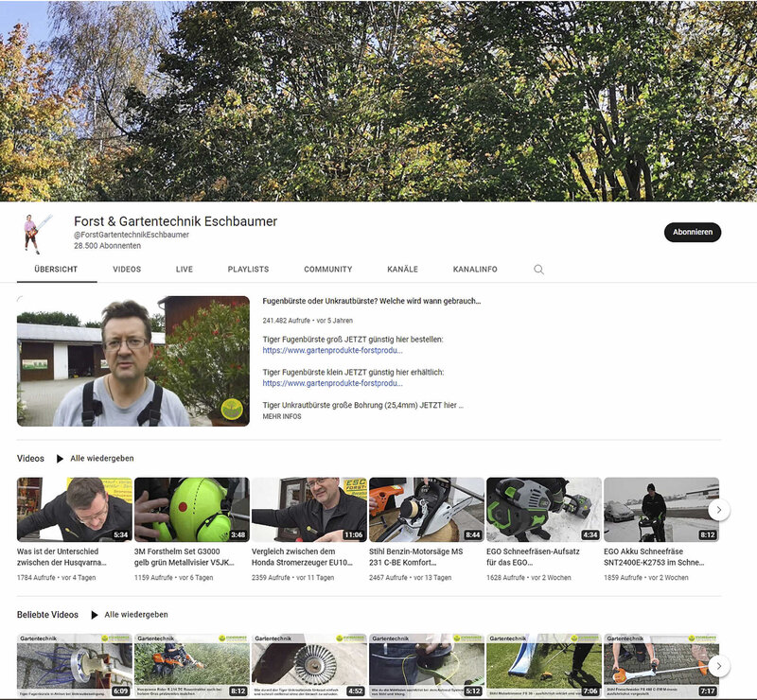Subscribe with the Abonnieren button

(693, 232)
